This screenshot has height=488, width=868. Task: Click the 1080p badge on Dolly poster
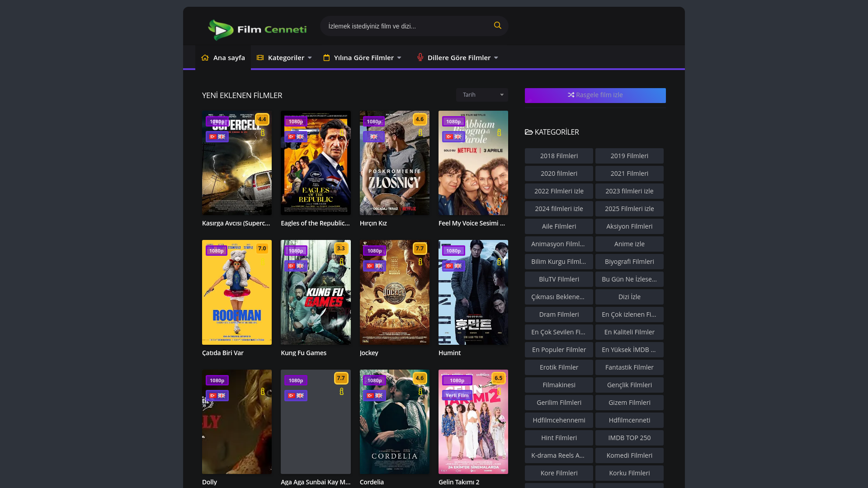click(x=217, y=380)
